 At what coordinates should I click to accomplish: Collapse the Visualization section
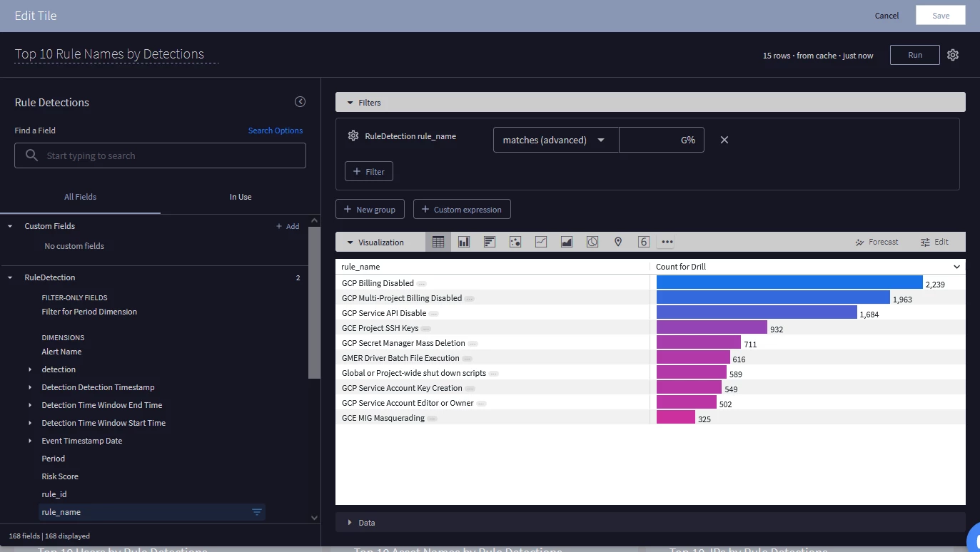tap(350, 242)
